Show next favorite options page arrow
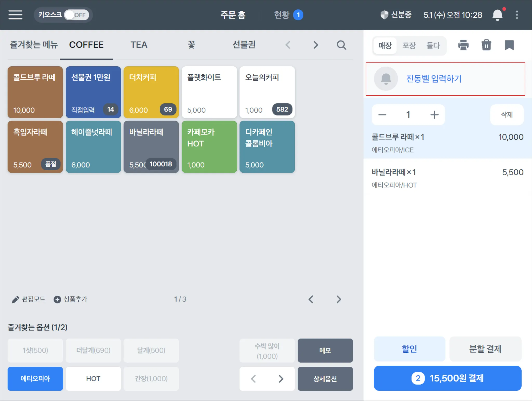Viewport: 532px width, 401px height. click(x=281, y=379)
